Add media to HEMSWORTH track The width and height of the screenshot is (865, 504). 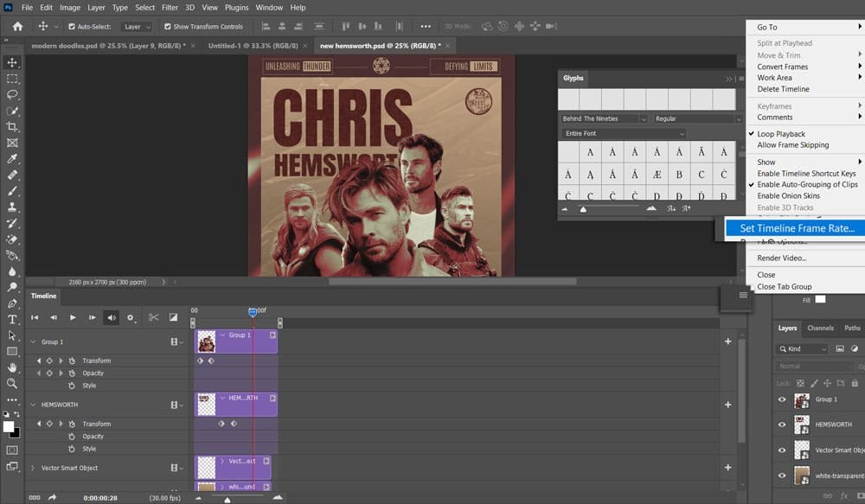[727, 405]
